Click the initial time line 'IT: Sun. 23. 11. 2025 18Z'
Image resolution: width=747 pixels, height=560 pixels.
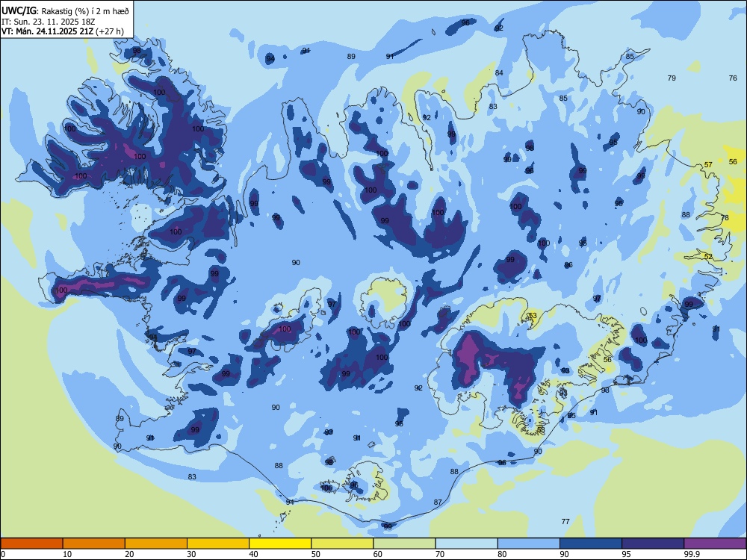(x=48, y=22)
